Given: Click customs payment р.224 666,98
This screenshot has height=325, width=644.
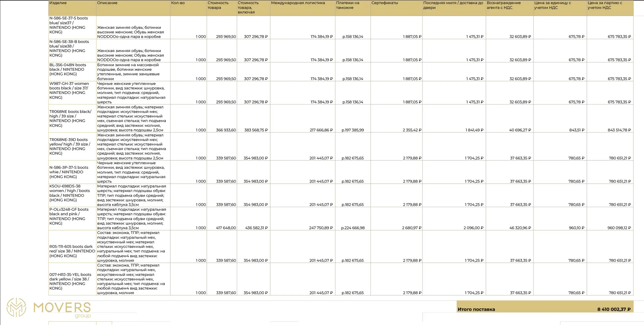Looking at the screenshot, I should pyautogui.click(x=353, y=228).
